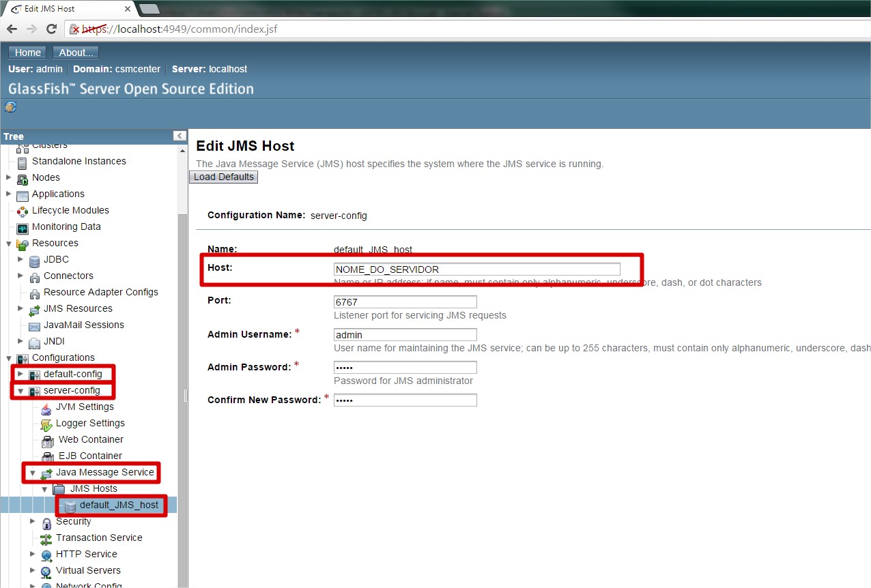Click the Host input field
871x588 pixels.
coord(476,269)
